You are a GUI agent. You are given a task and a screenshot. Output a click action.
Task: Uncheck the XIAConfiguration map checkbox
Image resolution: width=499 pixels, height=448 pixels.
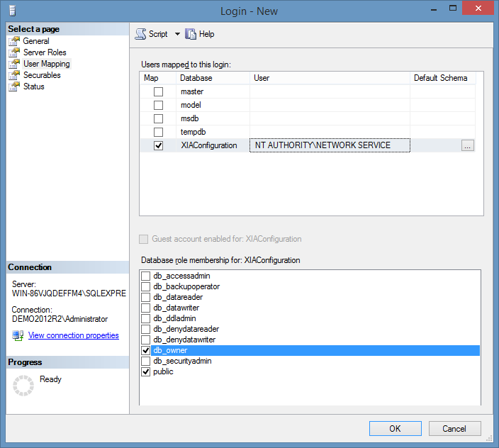pos(158,145)
